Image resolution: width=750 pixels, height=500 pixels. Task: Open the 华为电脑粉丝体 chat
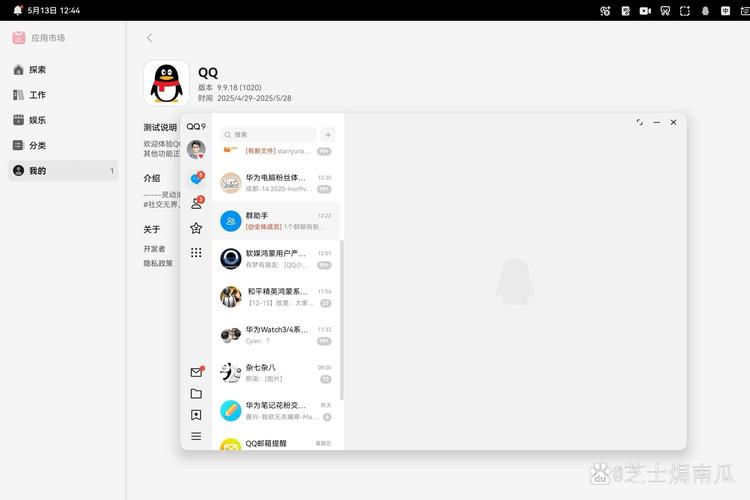tap(276, 183)
